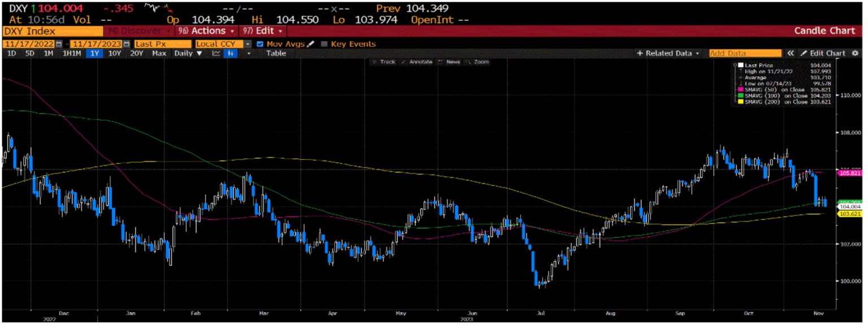Switch to the 1D timeframe

[x=11, y=53]
